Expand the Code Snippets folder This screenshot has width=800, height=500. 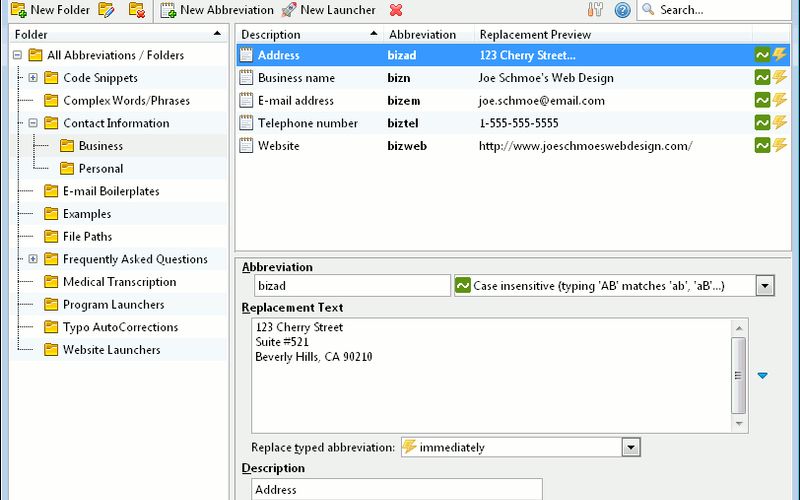coord(33,78)
